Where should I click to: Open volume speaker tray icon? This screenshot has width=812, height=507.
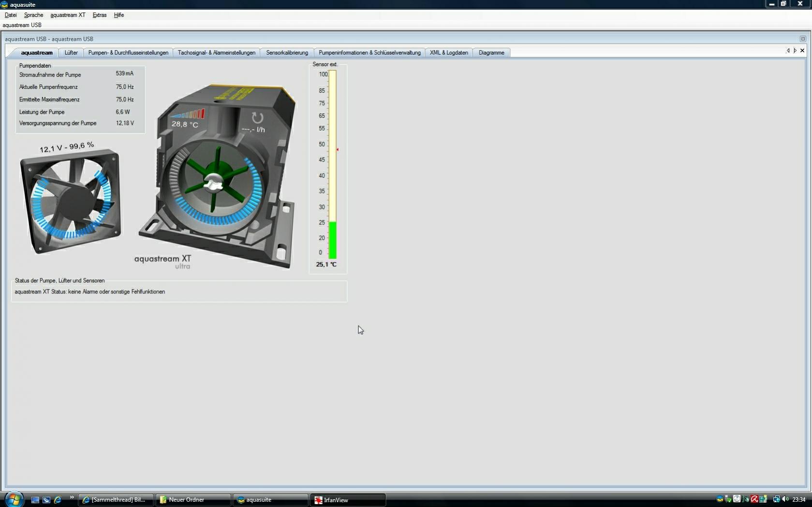coord(785,499)
